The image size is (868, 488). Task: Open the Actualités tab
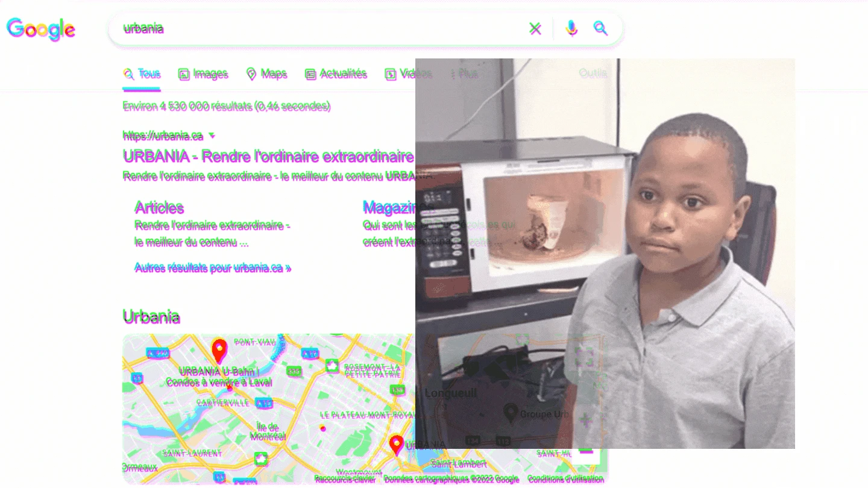336,74
